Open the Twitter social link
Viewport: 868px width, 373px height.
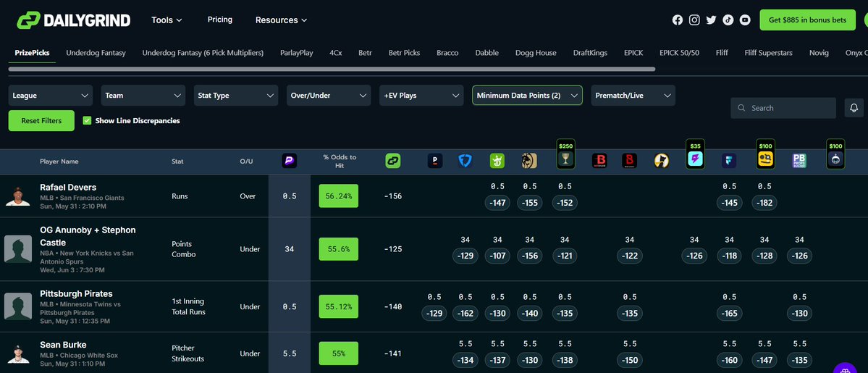(712, 20)
